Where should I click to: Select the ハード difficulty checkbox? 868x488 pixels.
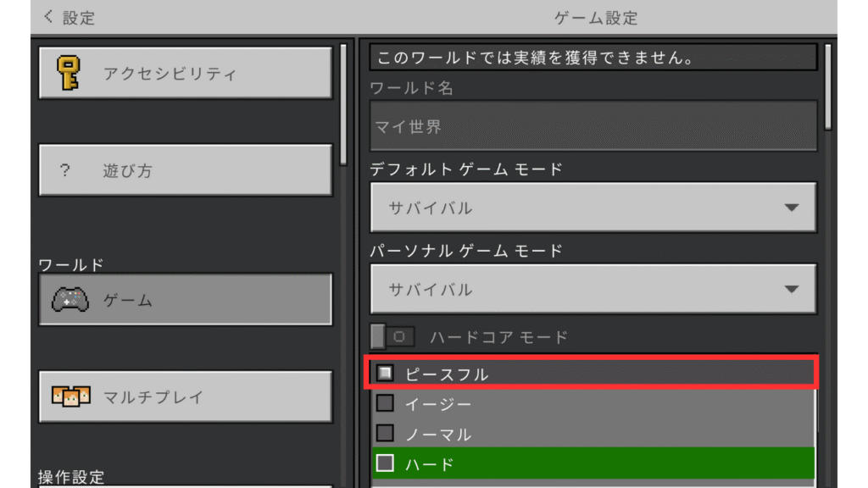(385, 463)
